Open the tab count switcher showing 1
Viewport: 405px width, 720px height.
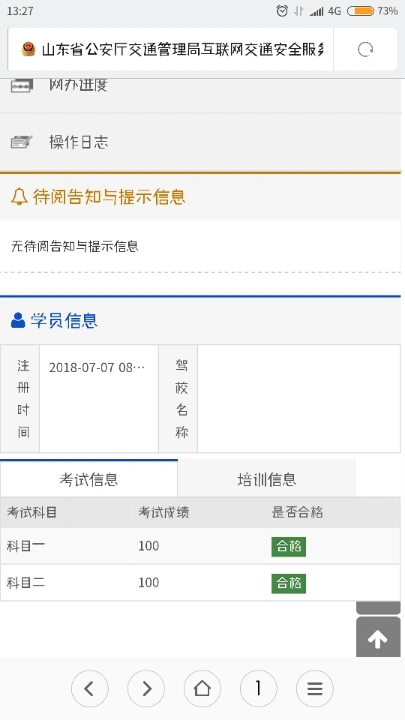(x=259, y=688)
